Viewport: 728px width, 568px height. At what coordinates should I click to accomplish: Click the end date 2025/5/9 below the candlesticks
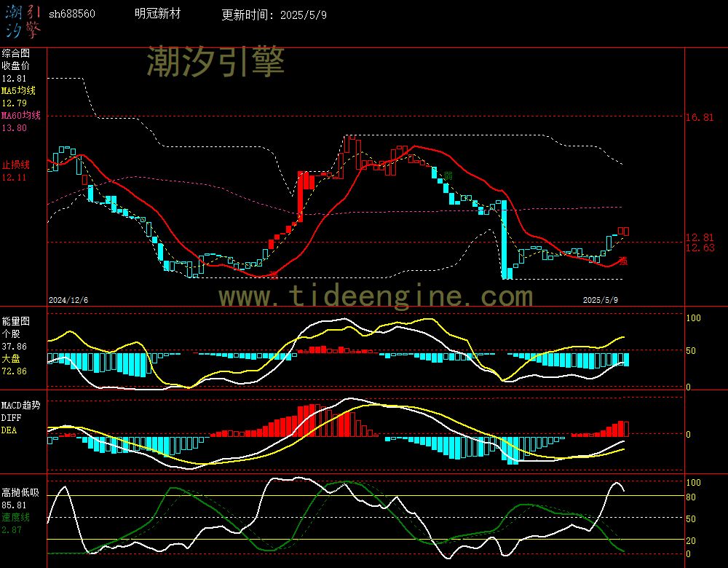point(601,300)
